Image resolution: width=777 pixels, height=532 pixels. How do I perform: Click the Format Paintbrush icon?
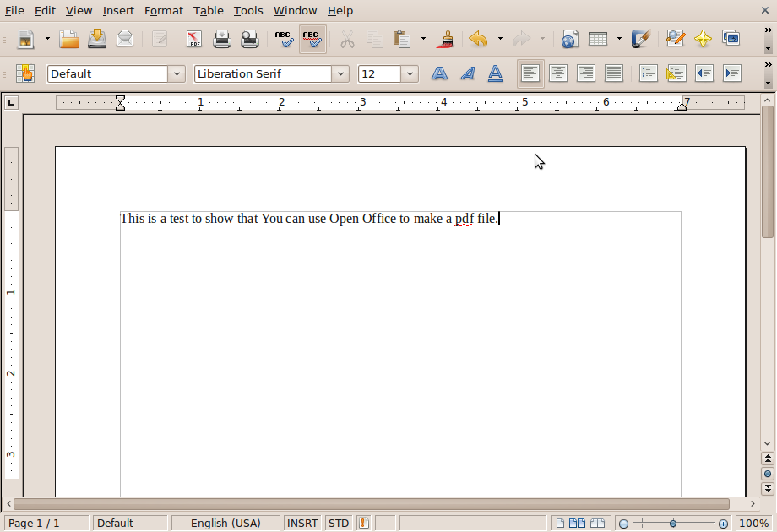445,39
